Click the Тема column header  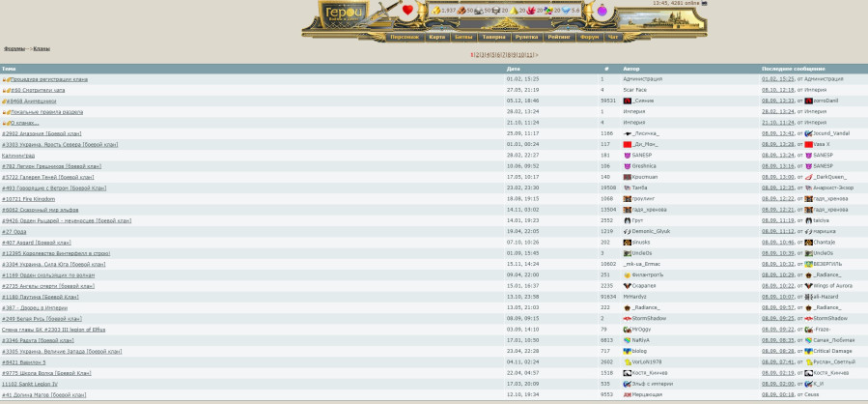pos(9,69)
